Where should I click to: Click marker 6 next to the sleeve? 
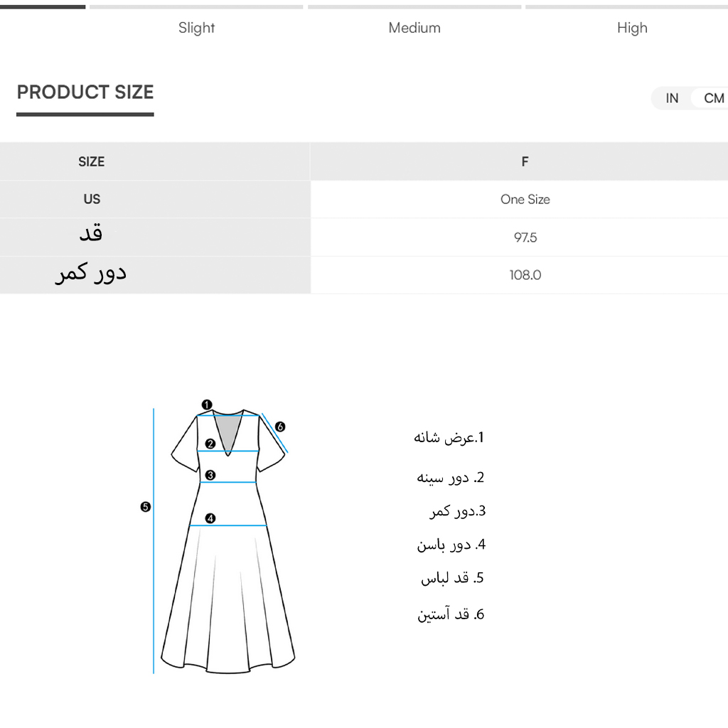[x=280, y=427]
